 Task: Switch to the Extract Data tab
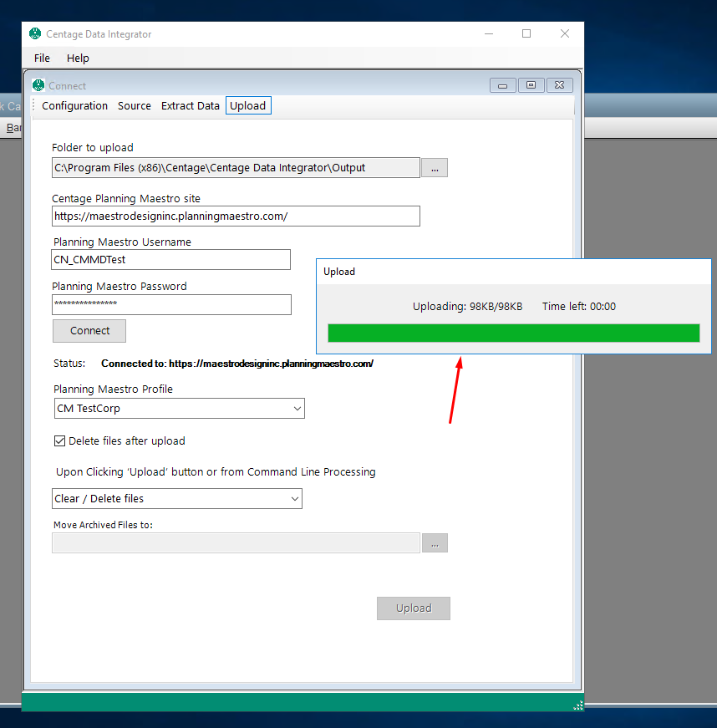[191, 106]
